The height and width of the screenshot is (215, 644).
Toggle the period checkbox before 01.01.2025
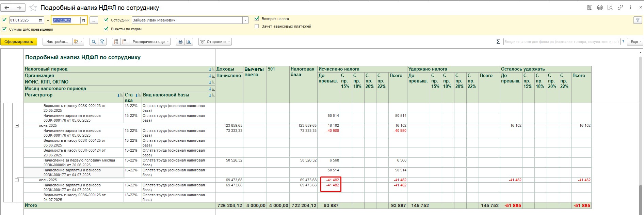(4, 20)
